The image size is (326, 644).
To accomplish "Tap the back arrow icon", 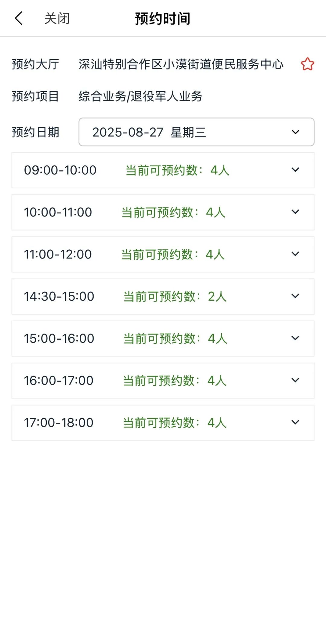I will [19, 18].
